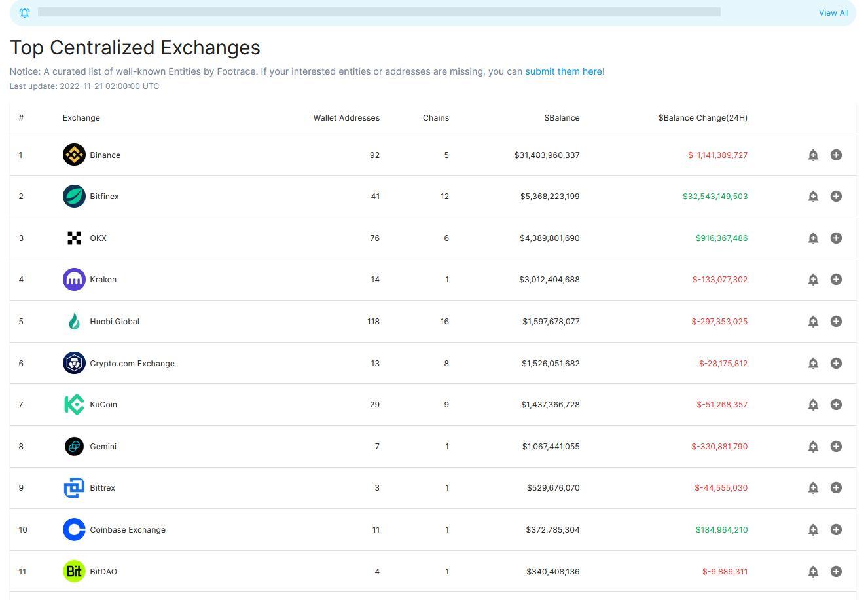Click the announcement banner text bar
The width and height of the screenshot is (868, 600).
pyautogui.click(x=379, y=12)
